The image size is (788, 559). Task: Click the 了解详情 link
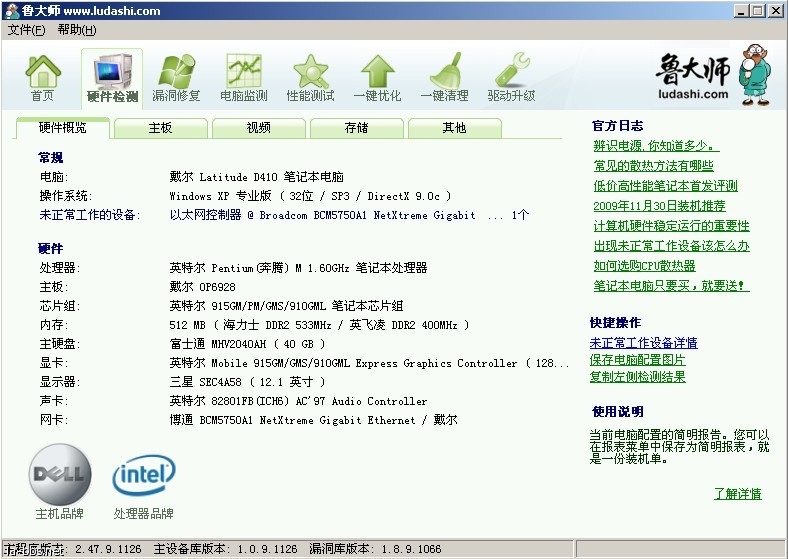point(737,494)
